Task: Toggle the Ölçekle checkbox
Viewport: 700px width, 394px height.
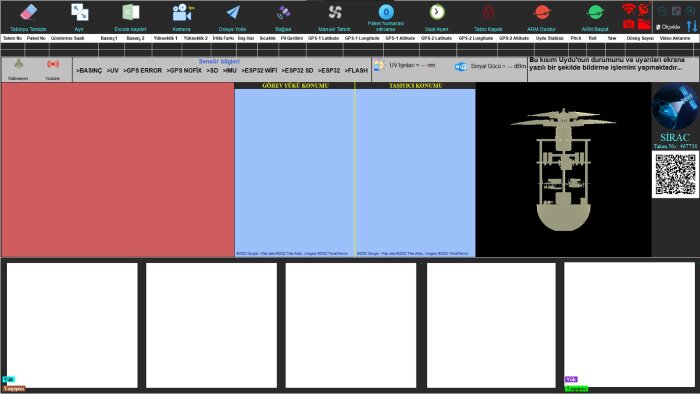Action: (x=658, y=27)
